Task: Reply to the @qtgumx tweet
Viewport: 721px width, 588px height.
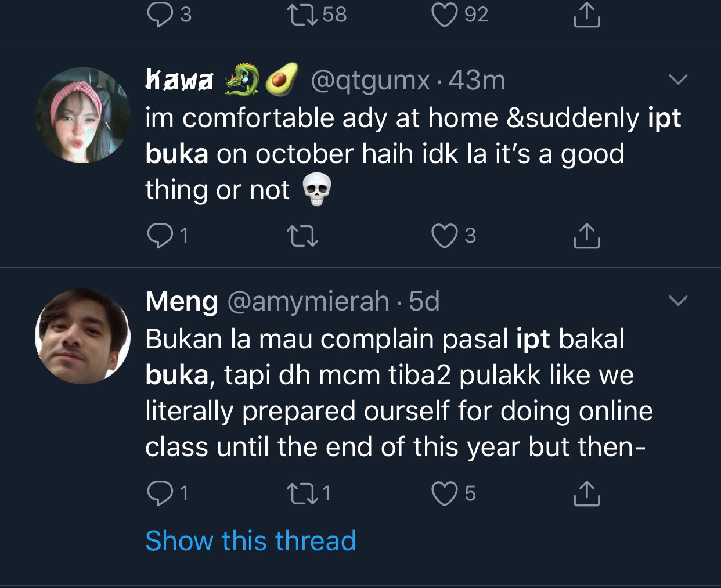Action: pyautogui.click(x=158, y=236)
